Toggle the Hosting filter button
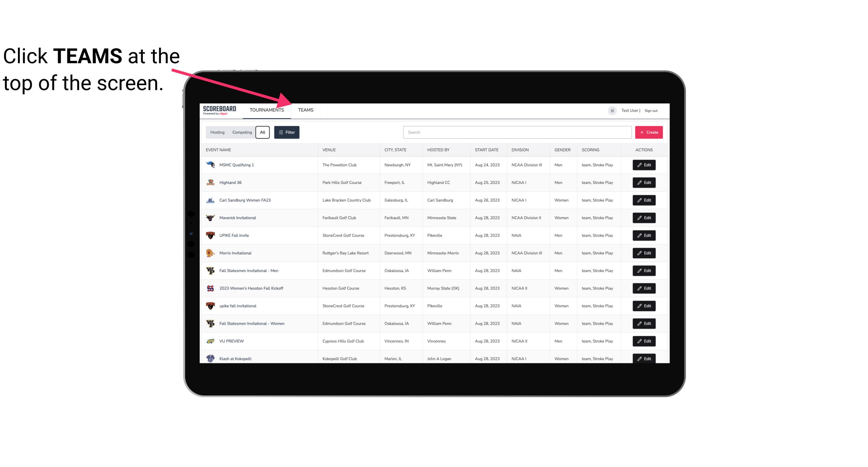 217,132
